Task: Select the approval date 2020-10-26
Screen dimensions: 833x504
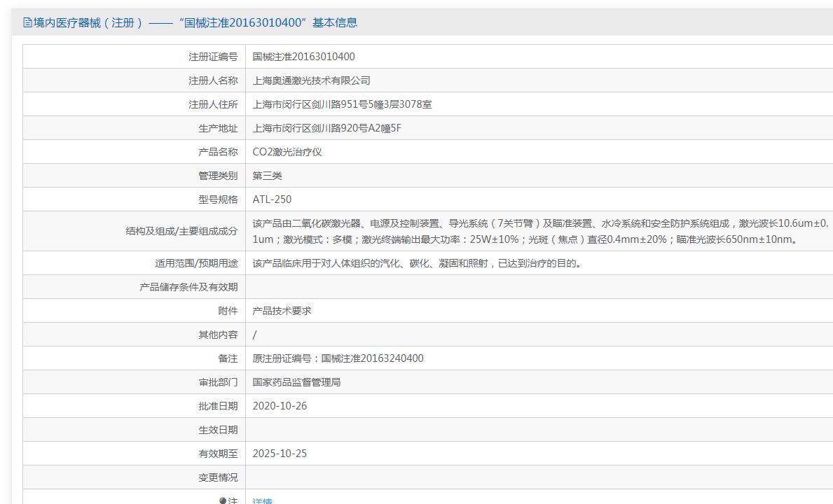Action: [280, 407]
